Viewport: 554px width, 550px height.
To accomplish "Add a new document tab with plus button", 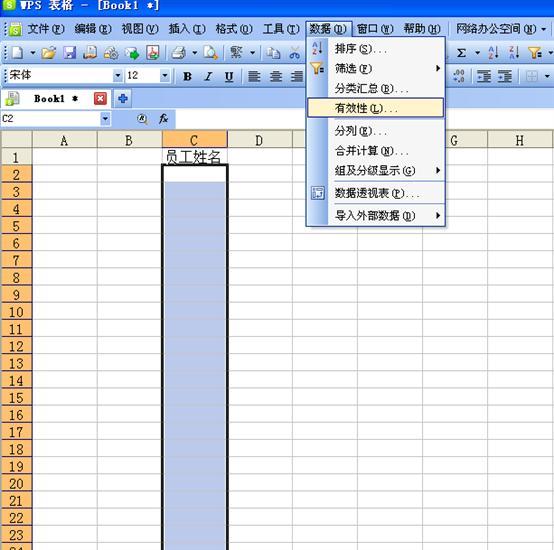I will pyautogui.click(x=123, y=99).
